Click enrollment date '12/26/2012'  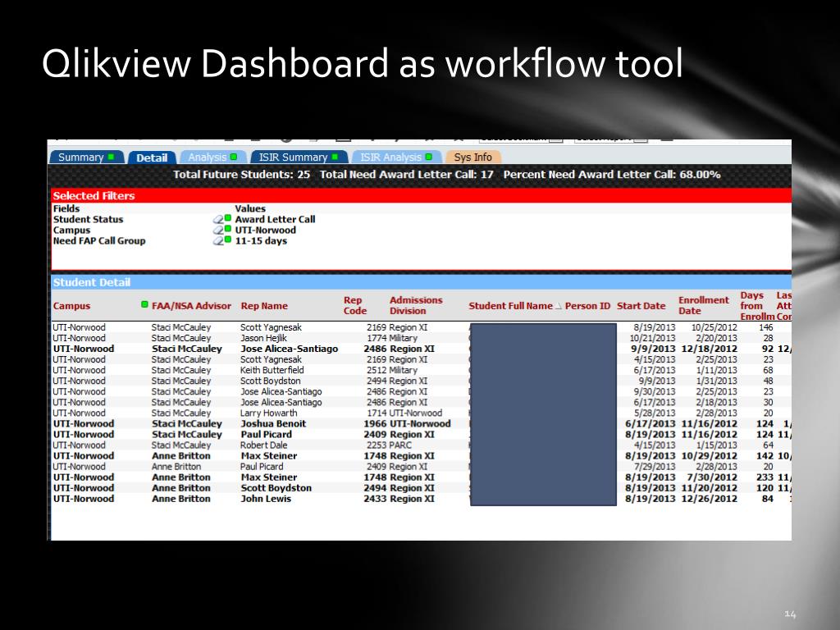(x=710, y=499)
